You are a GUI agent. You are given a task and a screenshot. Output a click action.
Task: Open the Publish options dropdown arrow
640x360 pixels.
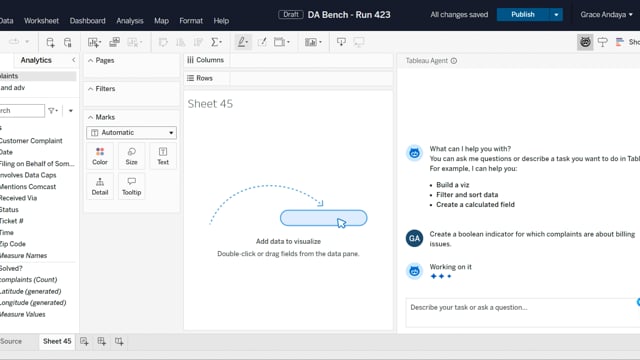click(x=556, y=15)
